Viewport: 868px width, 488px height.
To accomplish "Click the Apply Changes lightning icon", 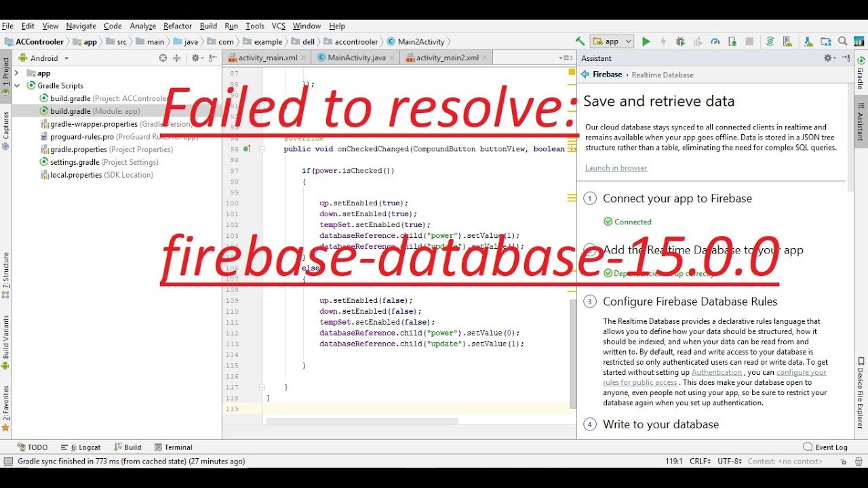I will click(663, 41).
